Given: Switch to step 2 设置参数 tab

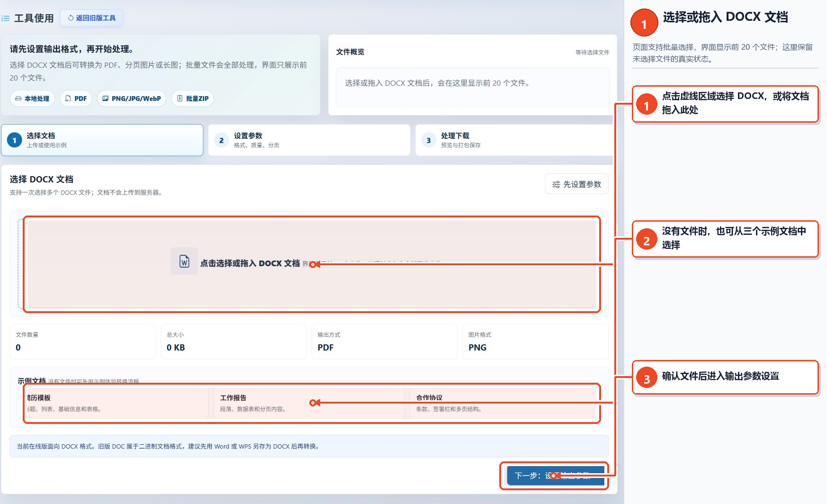Looking at the screenshot, I should click(309, 140).
